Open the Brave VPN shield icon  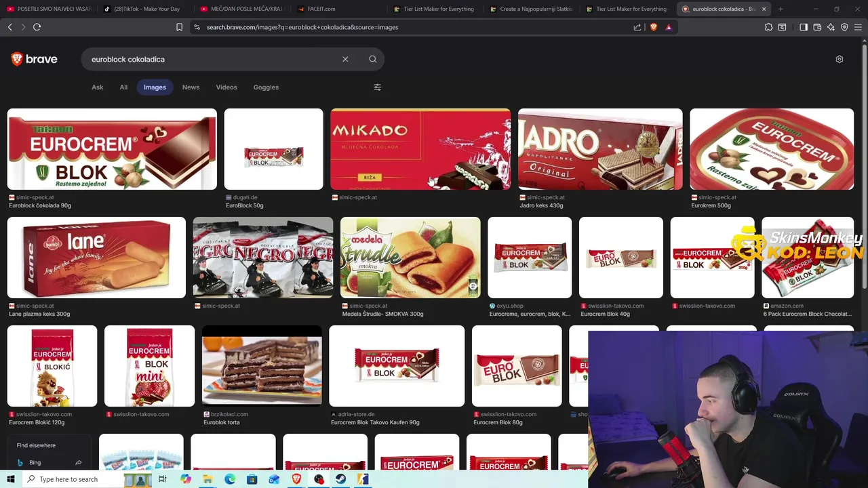[x=844, y=27]
